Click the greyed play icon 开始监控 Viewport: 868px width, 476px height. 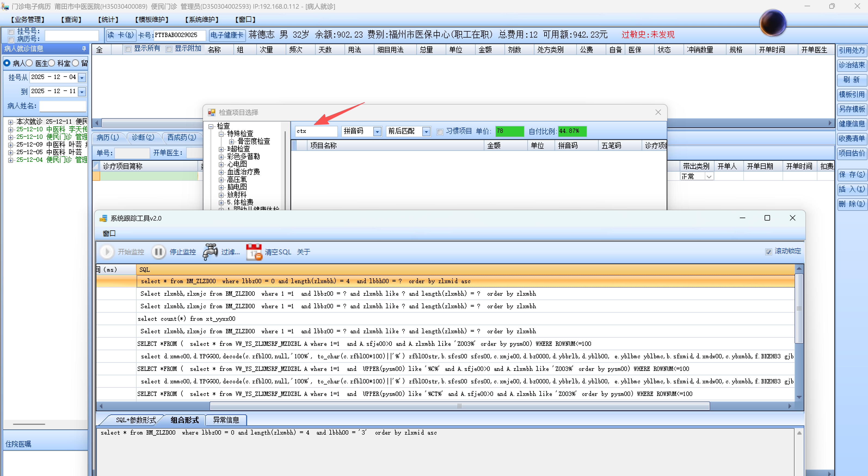click(x=107, y=252)
